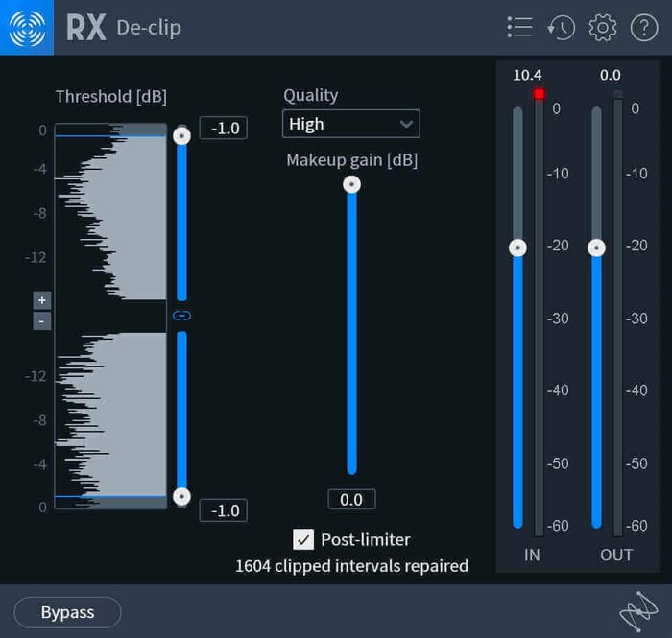Click the lower threshold value field -1.0
672x638 pixels.
[x=224, y=510]
